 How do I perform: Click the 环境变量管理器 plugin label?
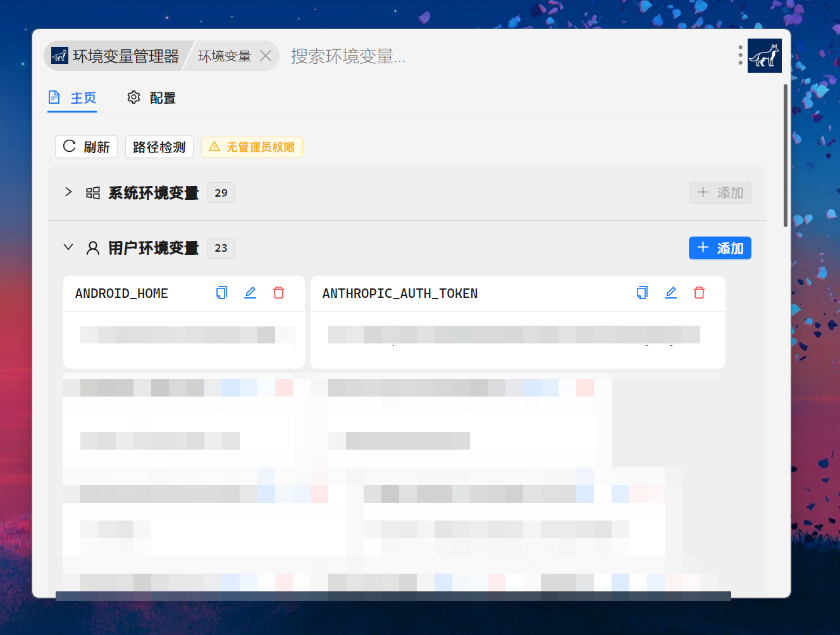[117, 56]
